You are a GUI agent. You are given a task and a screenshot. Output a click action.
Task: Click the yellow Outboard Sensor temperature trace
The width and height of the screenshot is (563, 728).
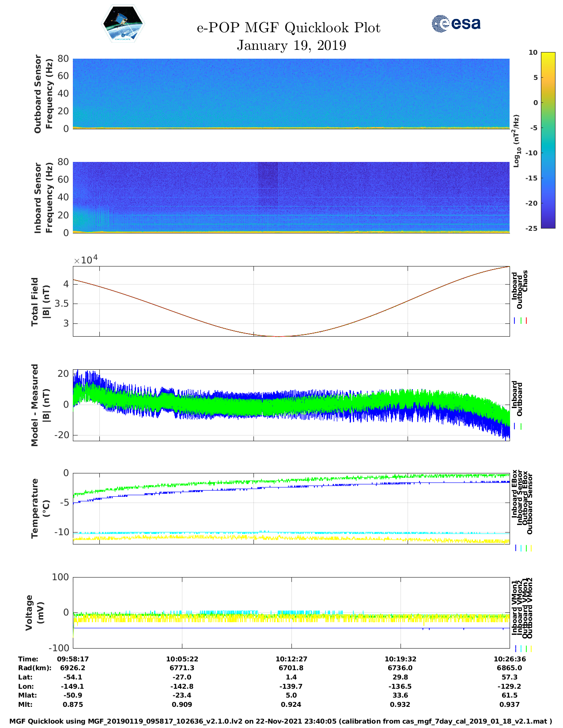(x=291, y=538)
